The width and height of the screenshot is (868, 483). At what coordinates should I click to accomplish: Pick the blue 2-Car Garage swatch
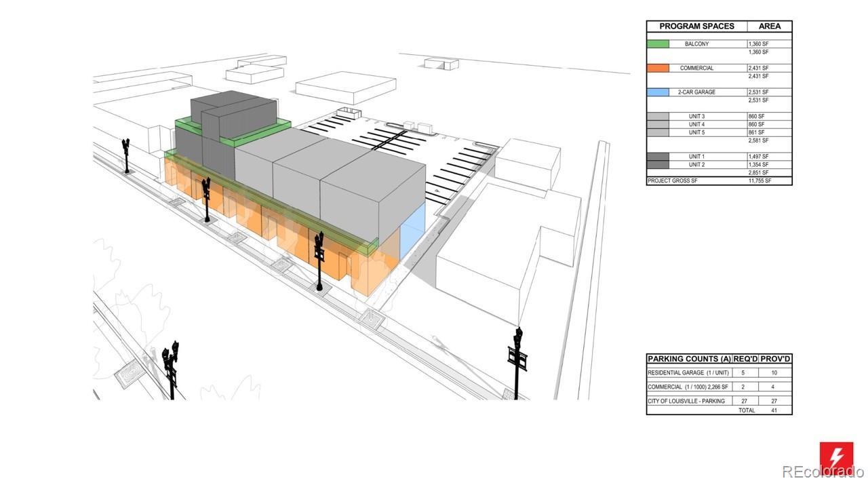click(658, 92)
